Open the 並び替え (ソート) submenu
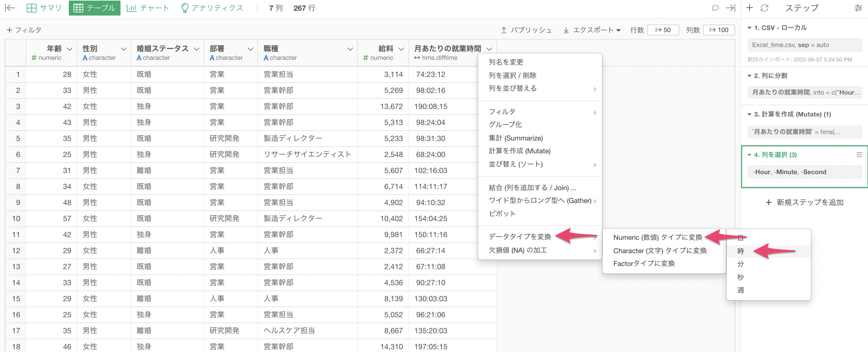The image size is (868, 352). click(540, 164)
